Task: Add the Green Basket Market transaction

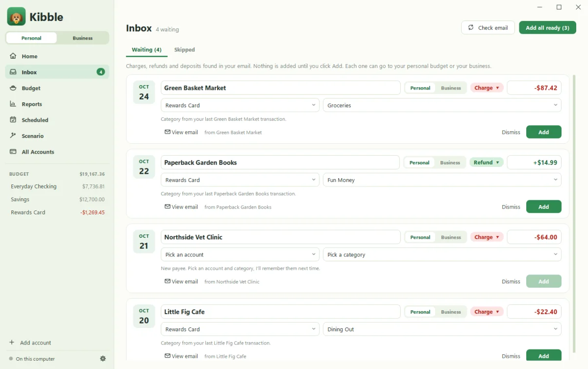Action: [x=543, y=132]
